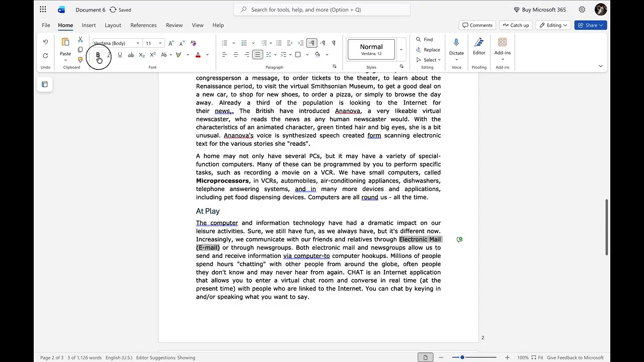
Task: Toggle Italic formatting
Action: tap(109, 55)
